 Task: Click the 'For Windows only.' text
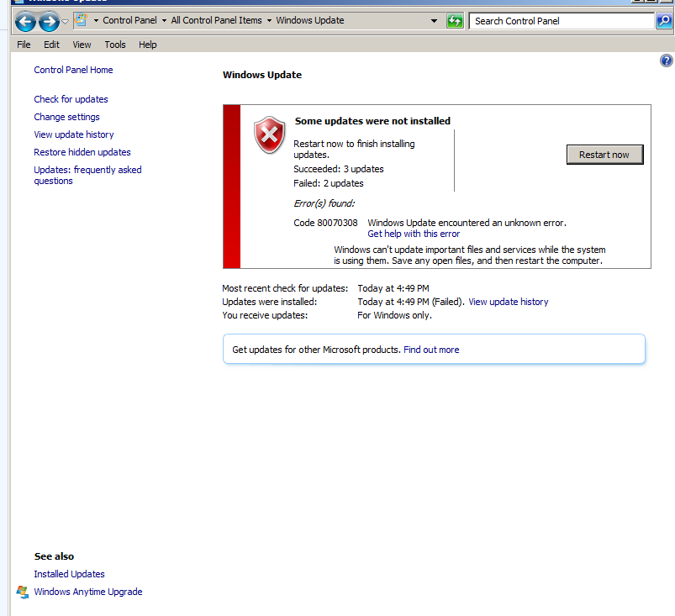(394, 315)
